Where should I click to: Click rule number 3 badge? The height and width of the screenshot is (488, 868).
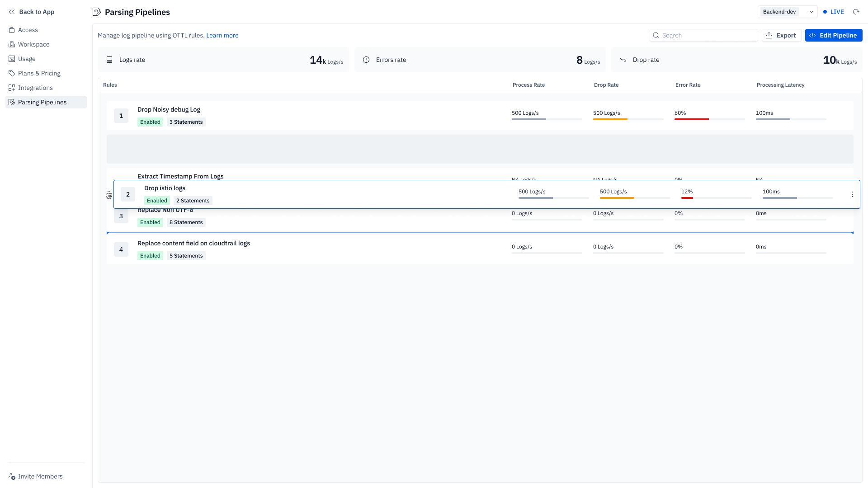[x=121, y=216]
